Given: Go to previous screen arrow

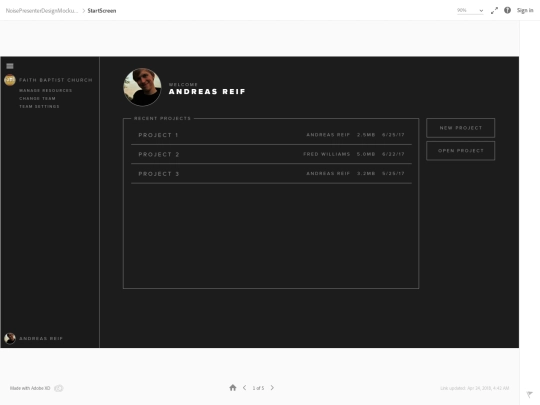Looking at the screenshot, I should (x=245, y=388).
